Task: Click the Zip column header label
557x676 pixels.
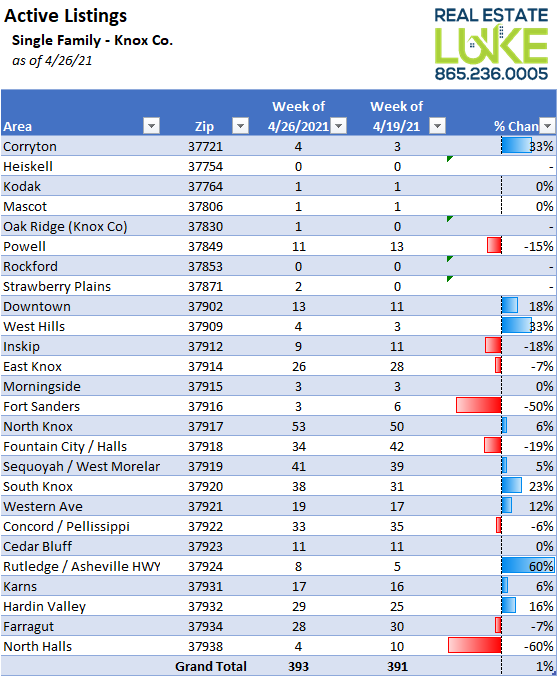Action: tap(204, 126)
